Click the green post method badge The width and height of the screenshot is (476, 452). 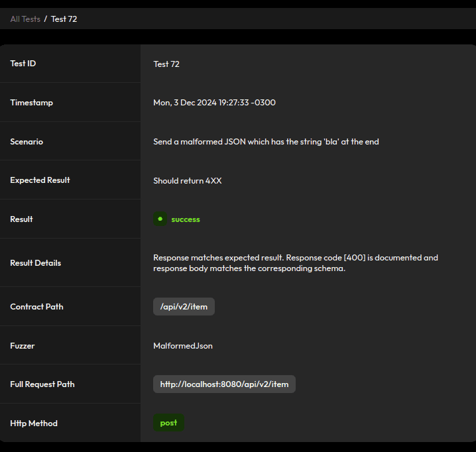[168, 423]
